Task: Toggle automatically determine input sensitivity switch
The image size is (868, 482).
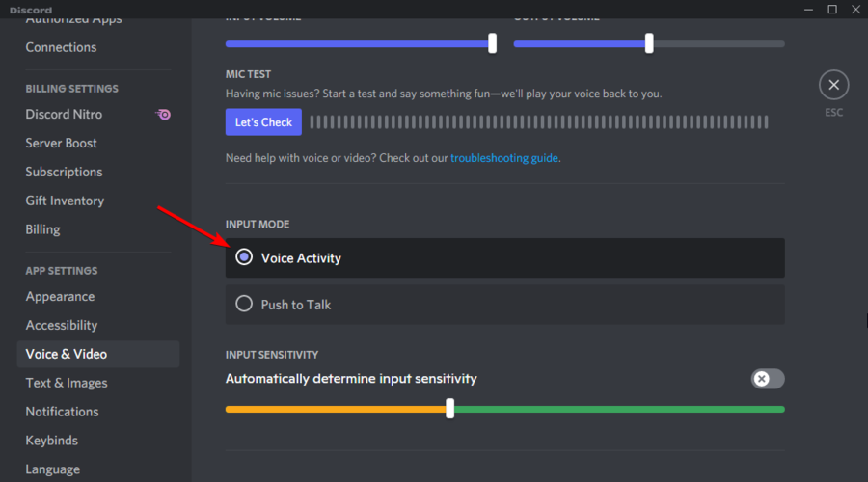Action: coord(768,379)
